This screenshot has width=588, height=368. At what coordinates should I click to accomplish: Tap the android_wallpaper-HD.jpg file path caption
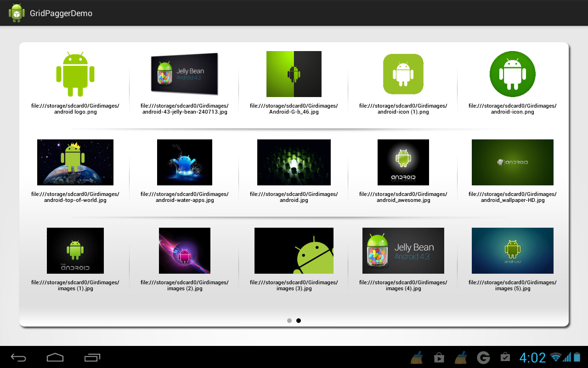pos(513,197)
